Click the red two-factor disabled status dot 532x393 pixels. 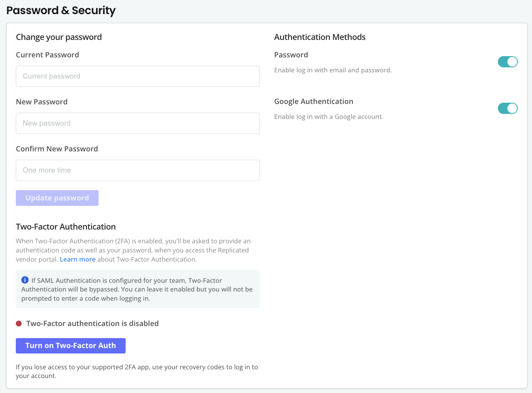click(19, 323)
